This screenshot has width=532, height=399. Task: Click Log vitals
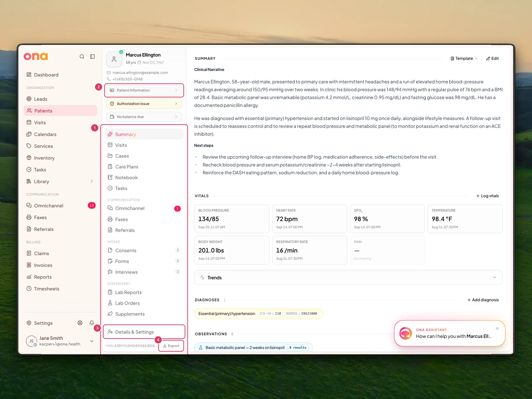pyautogui.click(x=488, y=196)
